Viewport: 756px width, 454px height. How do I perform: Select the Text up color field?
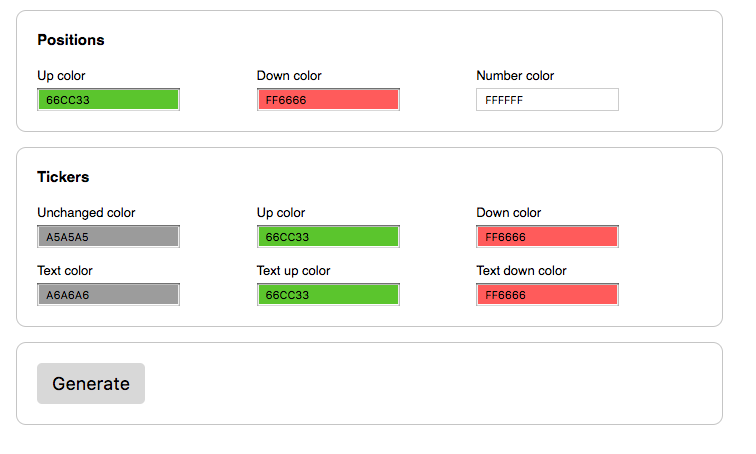(328, 294)
